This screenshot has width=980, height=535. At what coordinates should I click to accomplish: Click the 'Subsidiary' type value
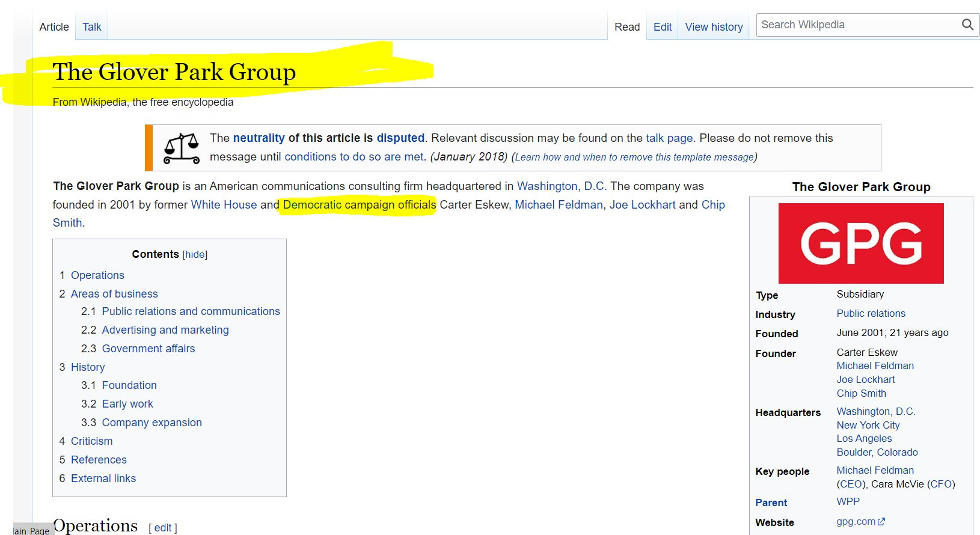pos(860,294)
